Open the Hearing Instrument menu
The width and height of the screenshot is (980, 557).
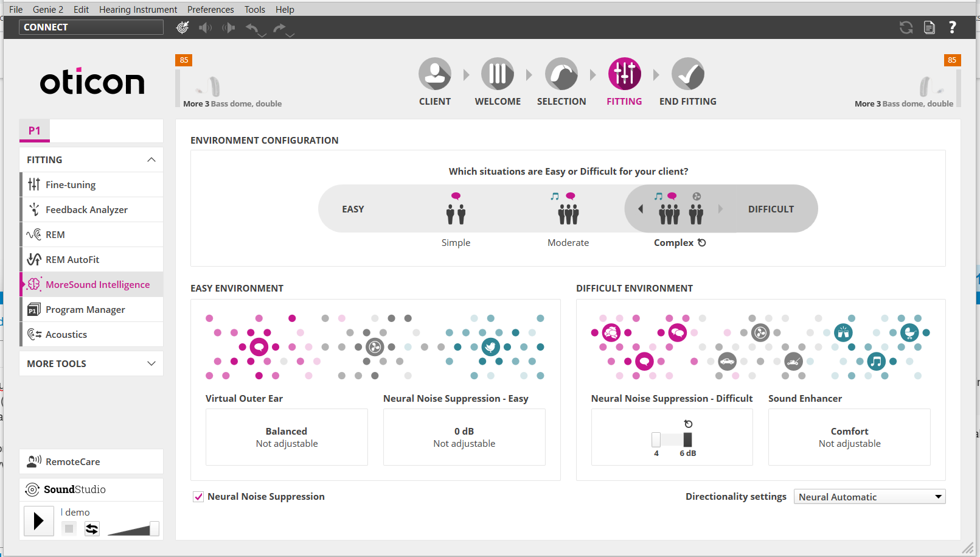click(x=138, y=9)
